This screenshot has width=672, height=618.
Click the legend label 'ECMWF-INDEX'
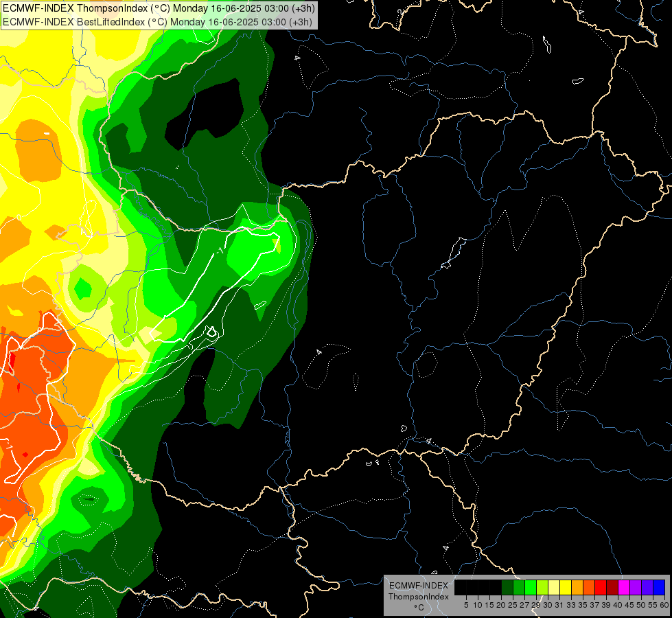[x=419, y=586]
